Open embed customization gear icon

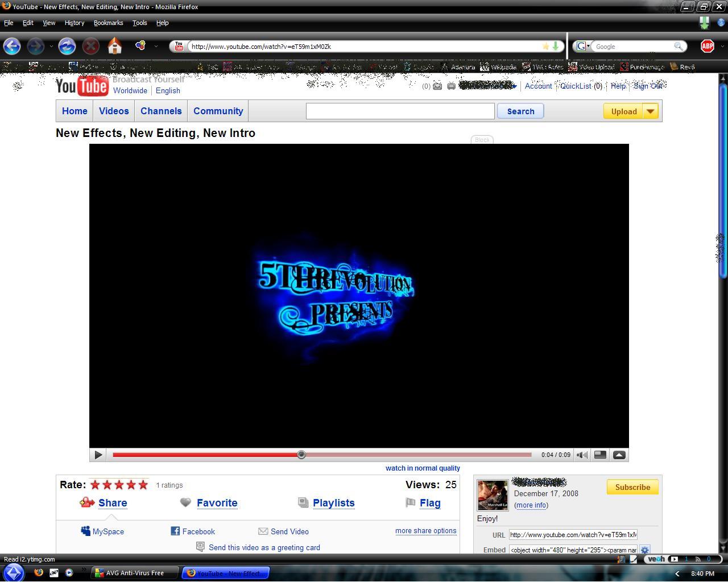coord(644,550)
